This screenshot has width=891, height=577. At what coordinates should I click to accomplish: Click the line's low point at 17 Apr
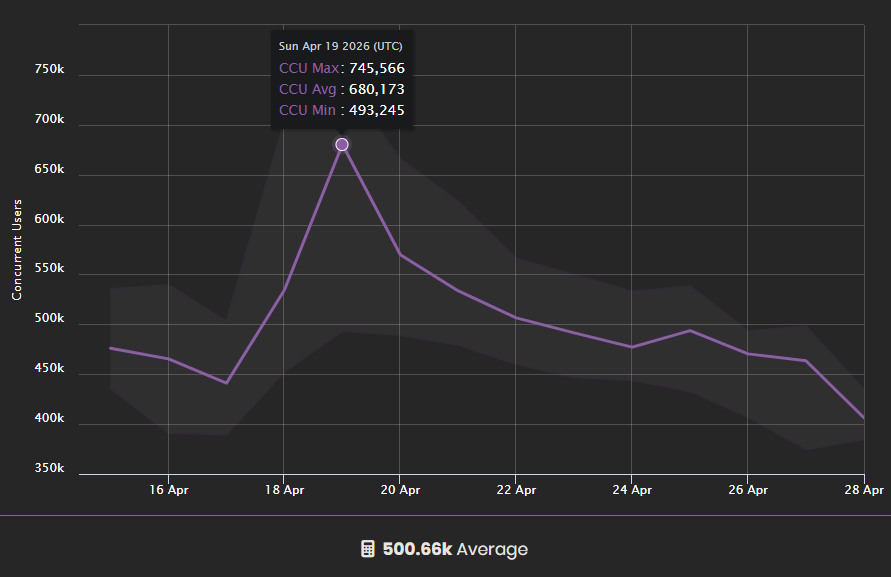coord(226,383)
